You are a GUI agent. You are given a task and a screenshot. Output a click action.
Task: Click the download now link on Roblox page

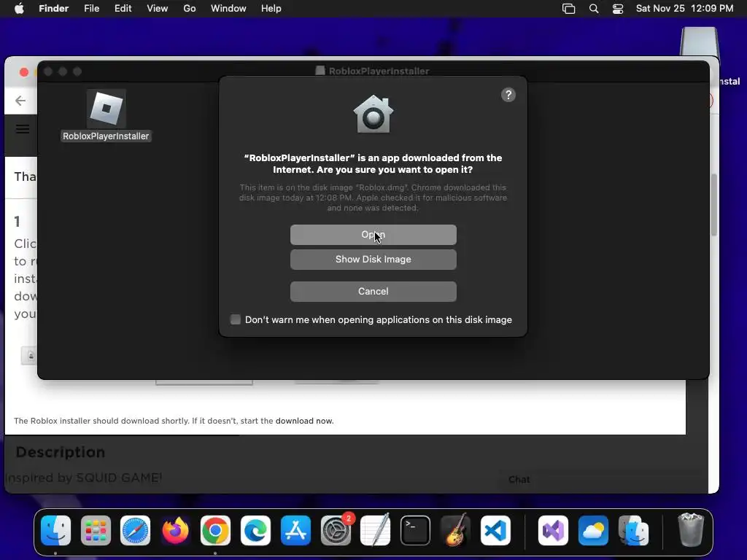304,421
